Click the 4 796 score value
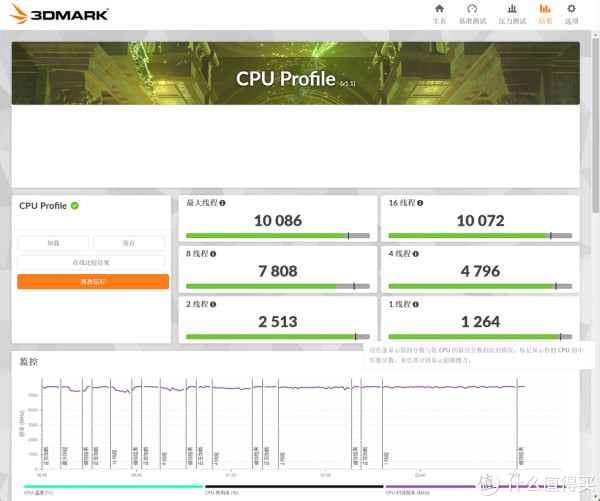This screenshot has height=501, width=600. point(480,271)
